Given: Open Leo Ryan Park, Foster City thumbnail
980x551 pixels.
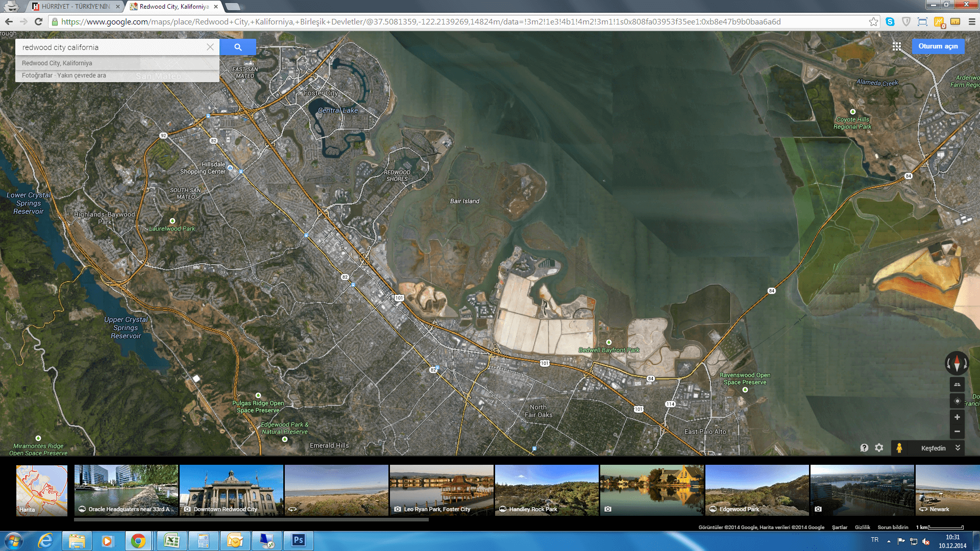Looking at the screenshot, I should click(x=442, y=490).
